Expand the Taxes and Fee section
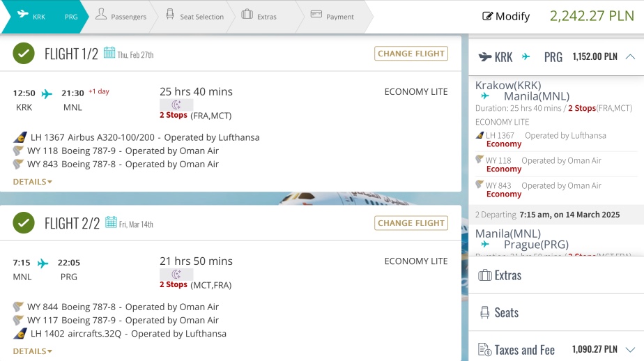Image resolution: width=644 pixels, height=361 pixels. click(630, 349)
